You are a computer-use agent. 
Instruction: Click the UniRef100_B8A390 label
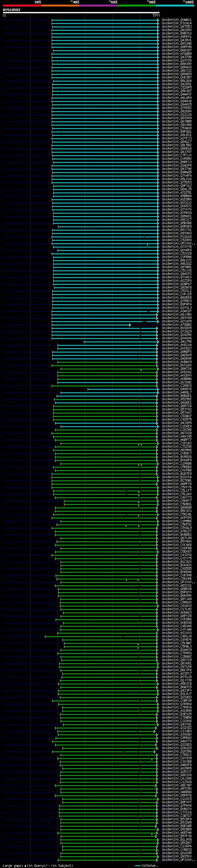click(177, 64)
